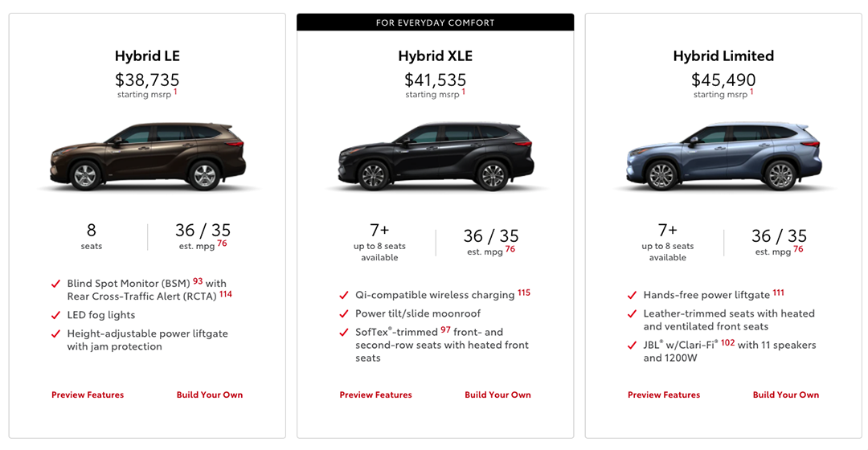This screenshot has width=868, height=450.
Task: Open footnote 111 after Hands-free power liftgate
Action: coord(778,292)
